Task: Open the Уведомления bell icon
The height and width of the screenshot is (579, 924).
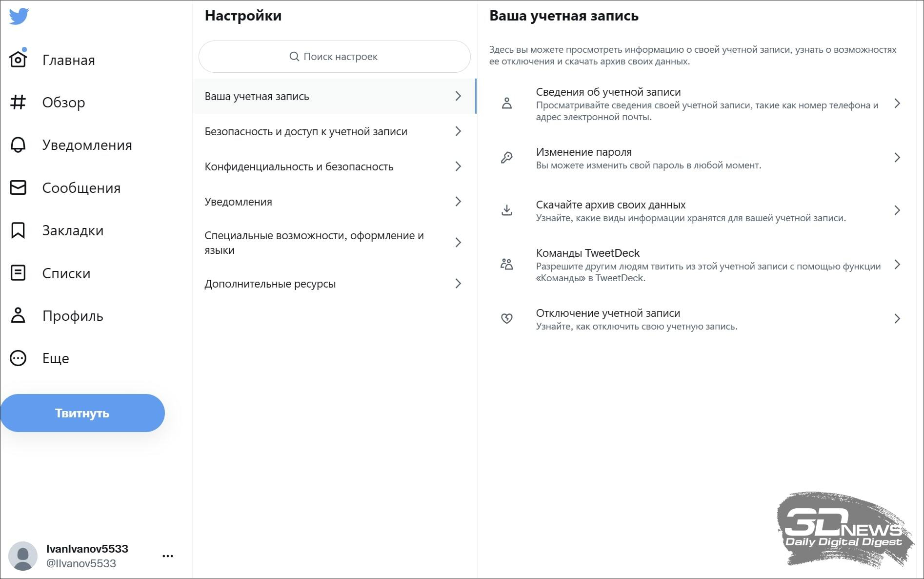Action: [18, 145]
